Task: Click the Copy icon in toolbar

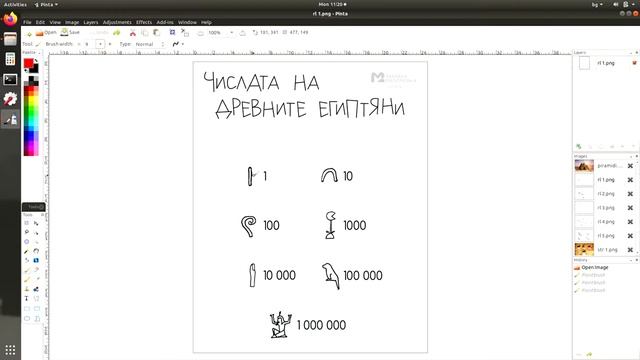Action: coord(144,33)
